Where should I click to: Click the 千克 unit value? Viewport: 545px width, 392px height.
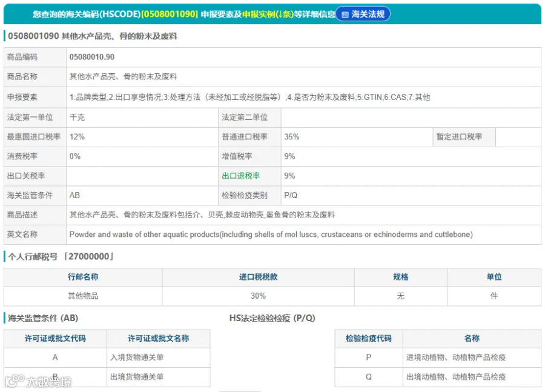(77, 117)
